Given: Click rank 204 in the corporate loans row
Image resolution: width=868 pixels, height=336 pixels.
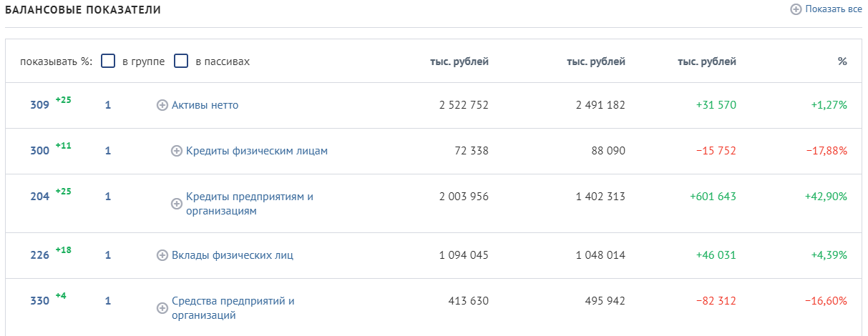Looking at the screenshot, I should pyautogui.click(x=39, y=197).
